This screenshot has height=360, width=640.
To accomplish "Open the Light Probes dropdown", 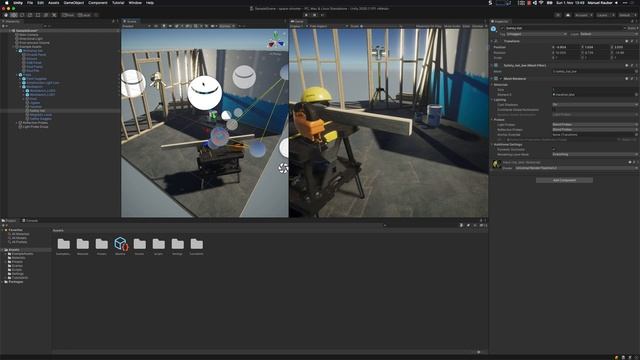I will point(594,124).
